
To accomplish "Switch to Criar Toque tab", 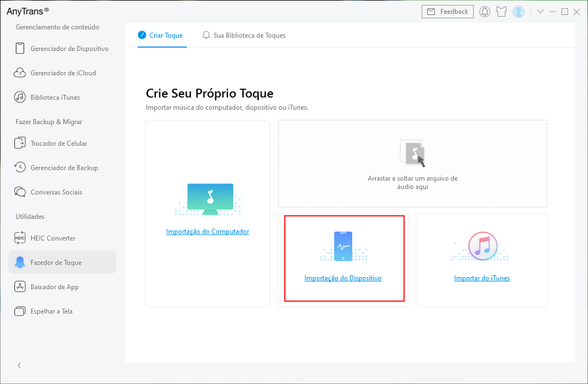I will click(162, 35).
